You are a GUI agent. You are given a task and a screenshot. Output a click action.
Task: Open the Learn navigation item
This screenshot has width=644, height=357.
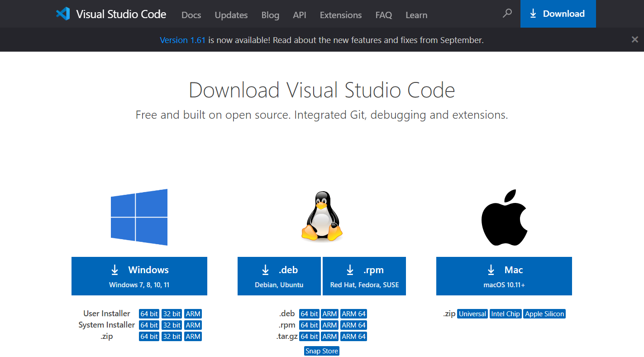pos(416,15)
